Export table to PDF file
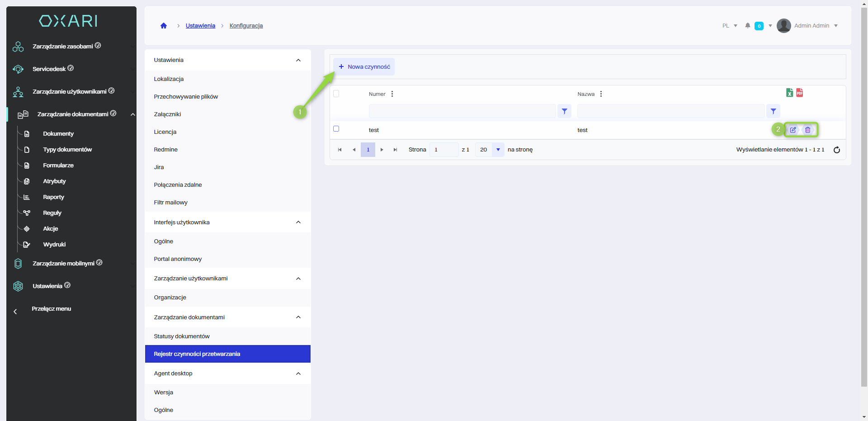This screenshot has width=868, height=421. (x=799, y=93)
